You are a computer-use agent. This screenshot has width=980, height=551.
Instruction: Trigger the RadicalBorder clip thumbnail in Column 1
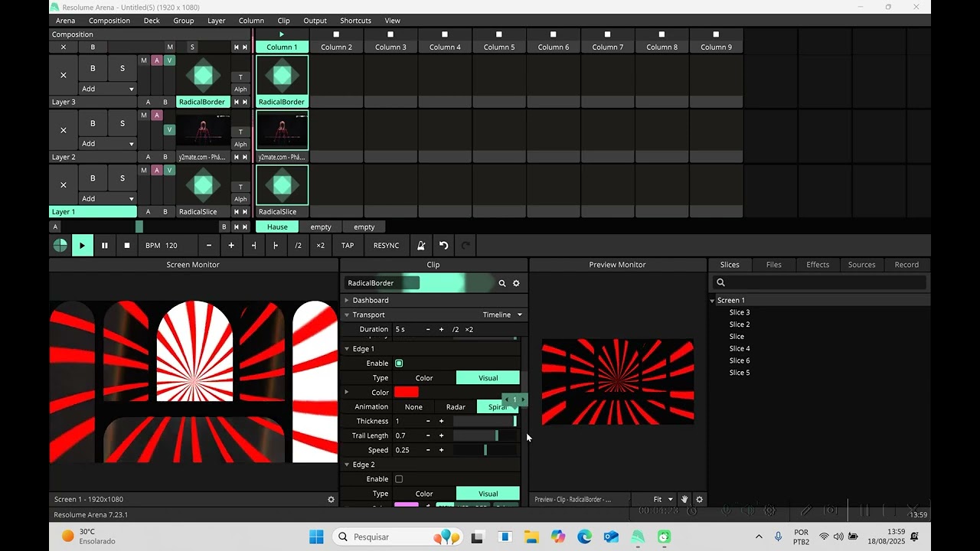[282, 75]
